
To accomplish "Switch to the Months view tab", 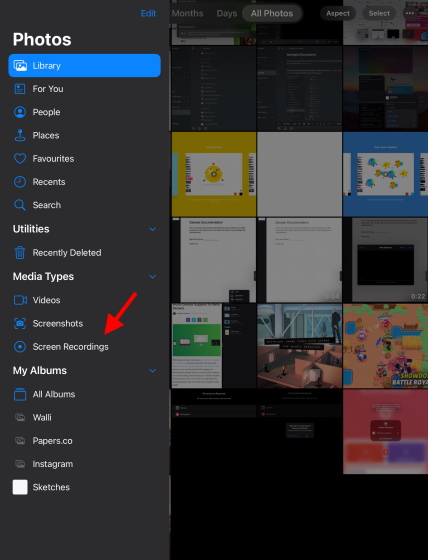I will pyautogui.click(x=188, y=14).
